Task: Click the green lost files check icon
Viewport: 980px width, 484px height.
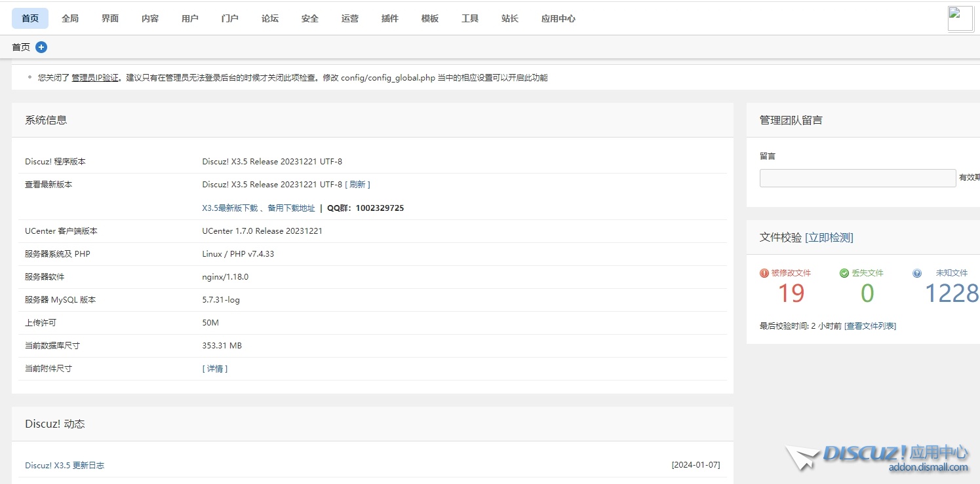Action: (x=845, y=272)
